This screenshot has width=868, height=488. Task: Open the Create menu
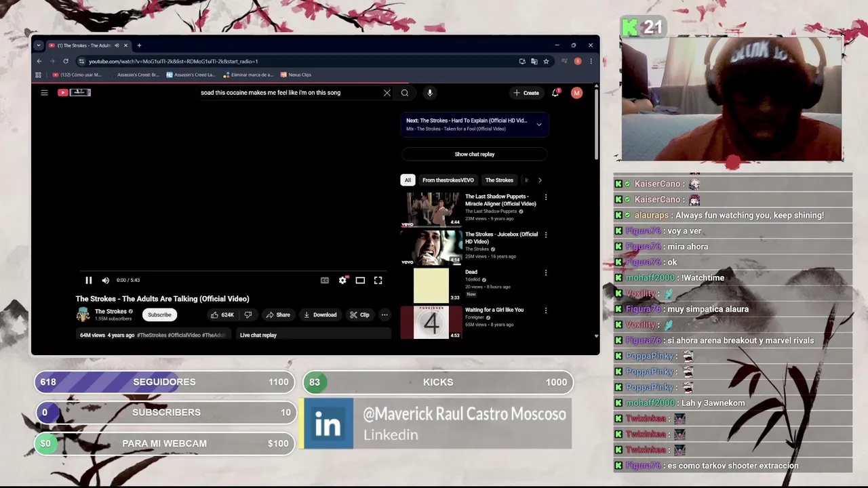tap(526, 93)
